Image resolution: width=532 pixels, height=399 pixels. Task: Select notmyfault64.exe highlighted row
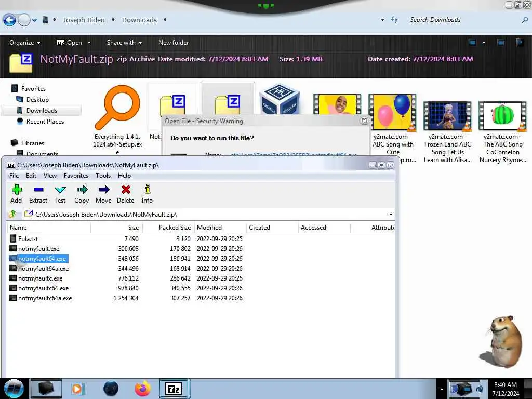(42, 259)
